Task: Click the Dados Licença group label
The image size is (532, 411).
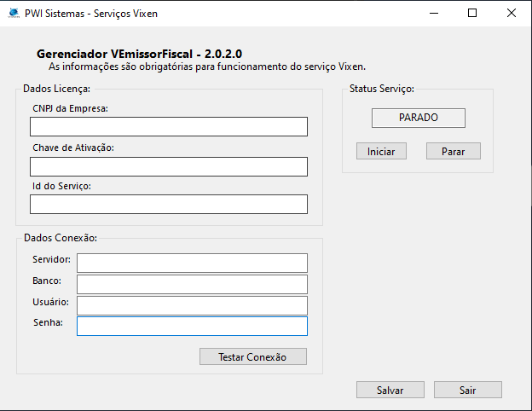Action: click(56, 89)
